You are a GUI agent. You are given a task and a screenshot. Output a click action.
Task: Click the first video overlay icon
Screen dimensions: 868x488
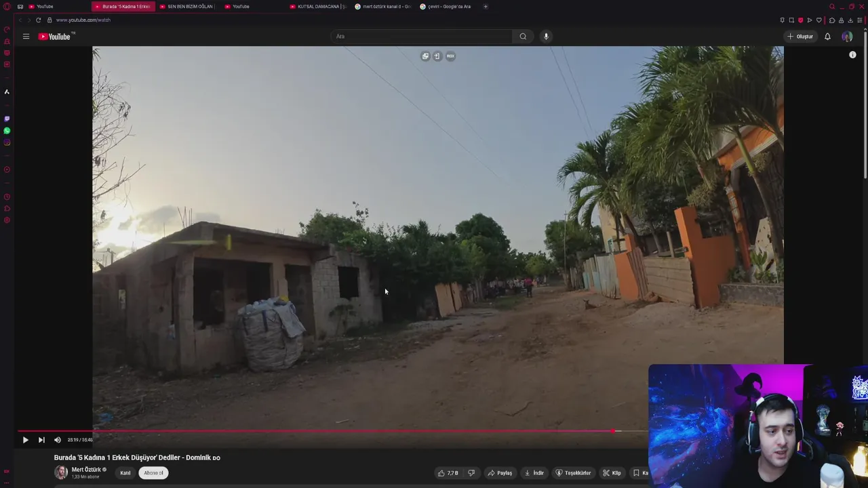pyautogui.click(x=425, y=56)
